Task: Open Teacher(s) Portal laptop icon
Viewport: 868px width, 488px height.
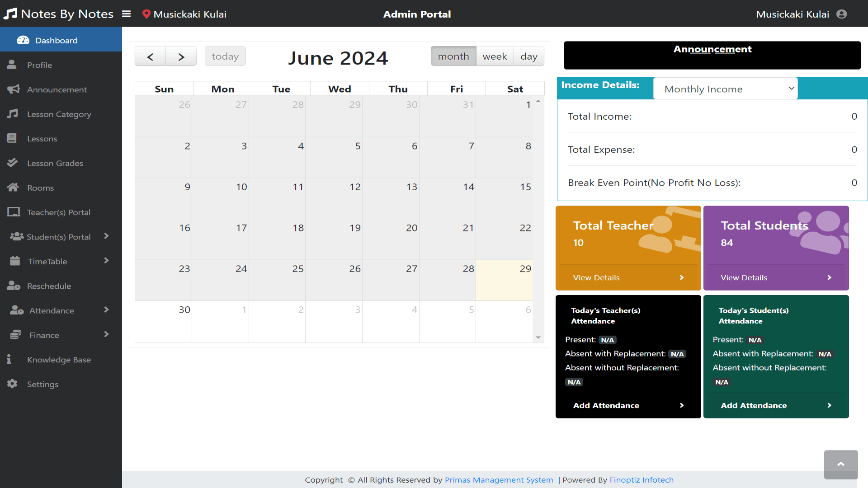Action: coord(14,212)
